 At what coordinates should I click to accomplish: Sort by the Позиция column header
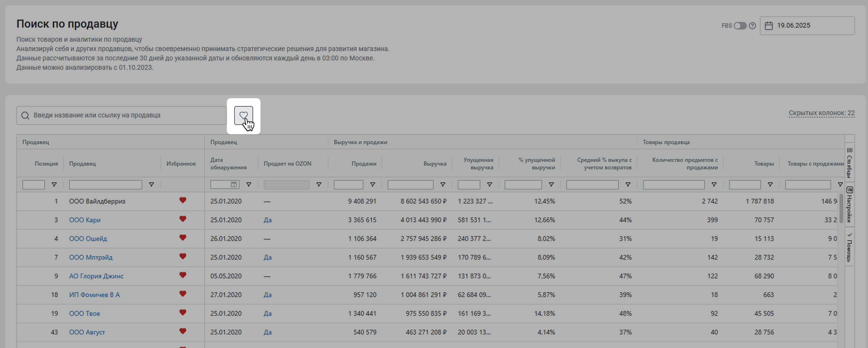46,164
